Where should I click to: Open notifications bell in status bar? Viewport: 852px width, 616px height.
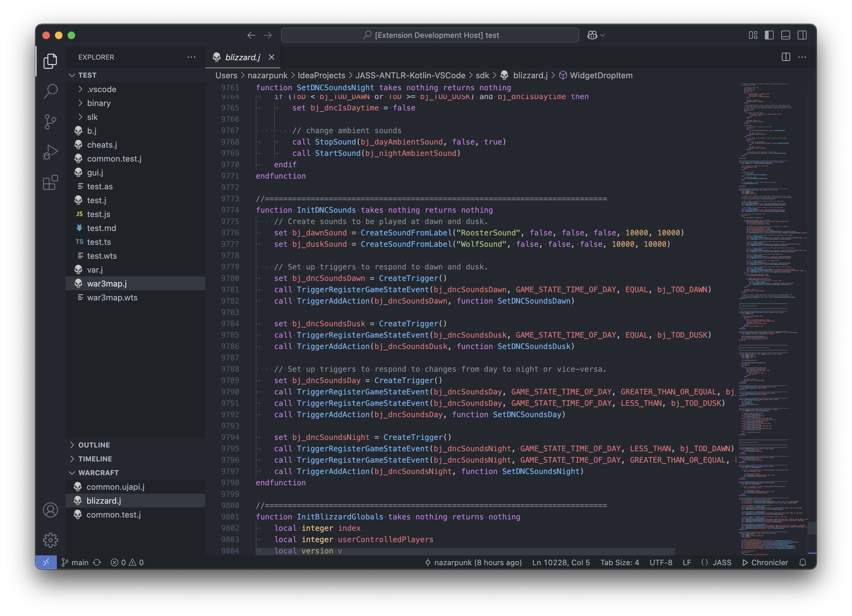tap(802, 562)
